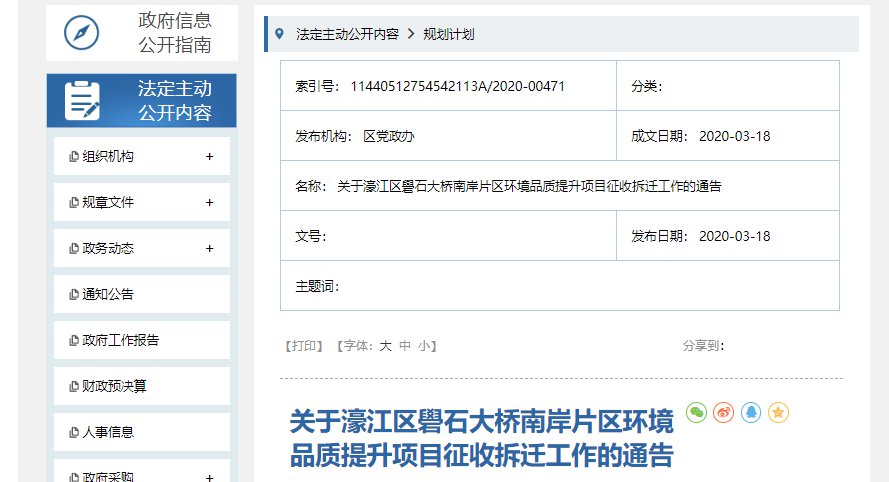Expand the 规章文件 section
The width and height of the screenshot is (889, 482).
pyautogui.click(x=209, y=203)
